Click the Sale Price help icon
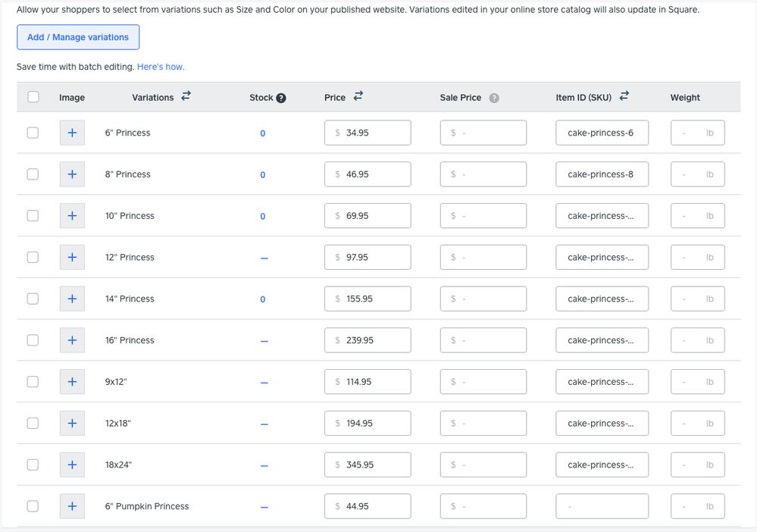This screenshot has width=757, height=532. pos(494,98)
